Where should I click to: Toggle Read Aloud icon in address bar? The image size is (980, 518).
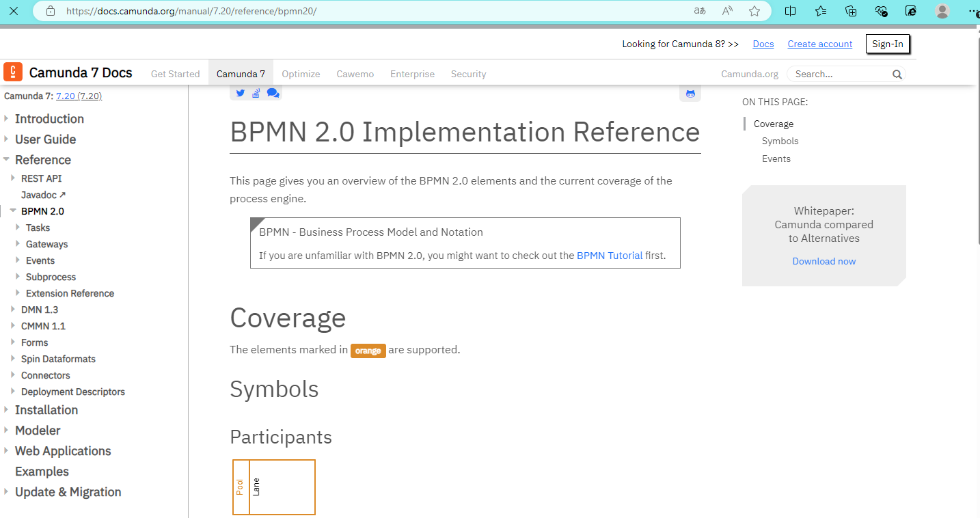pos(727,11)
